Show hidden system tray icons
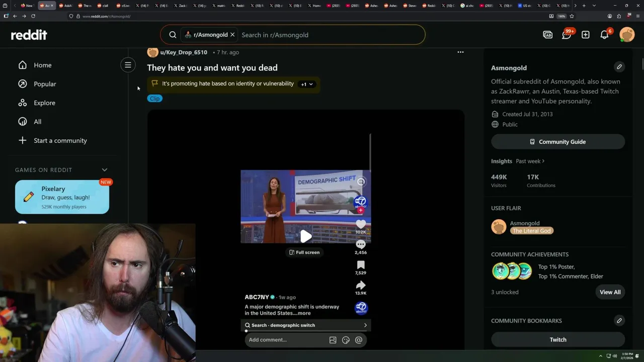 coord(600,356)
